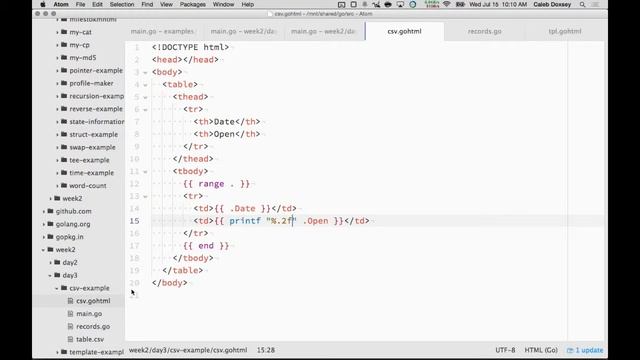Fold the thead tag on line 5
Image resolution: width=640 pixels, height=360 pixels.
pos(145,97)
